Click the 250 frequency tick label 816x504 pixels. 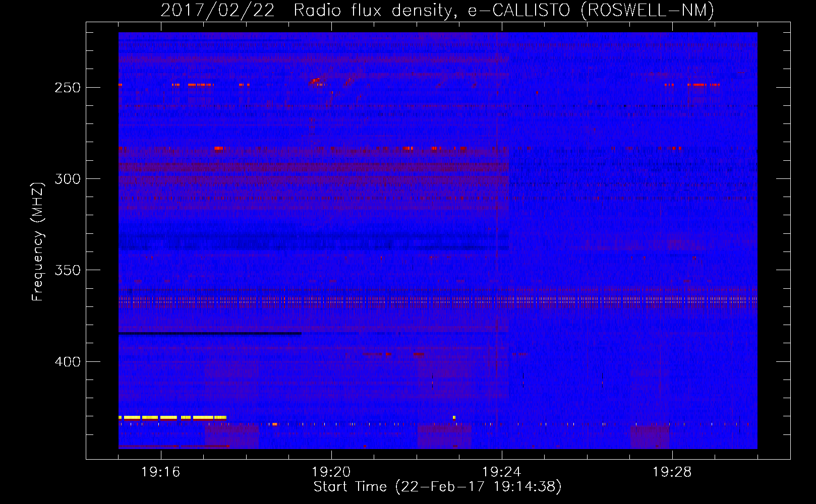click(x=68, y=88)
